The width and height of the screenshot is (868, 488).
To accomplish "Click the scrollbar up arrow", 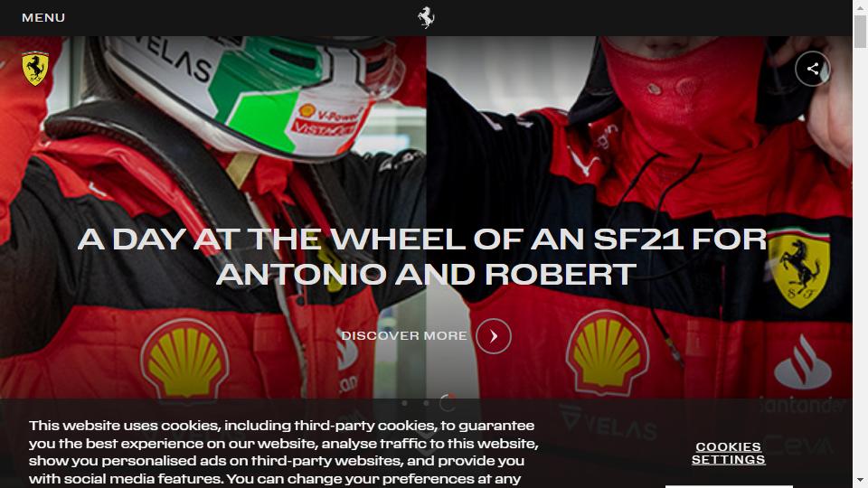I will coord(860,6).
